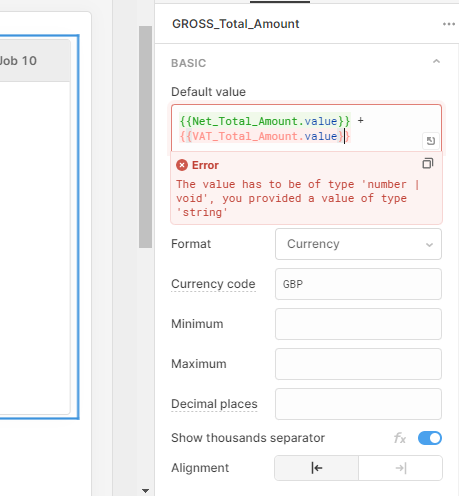Set alignment to right

pos(400,468)
